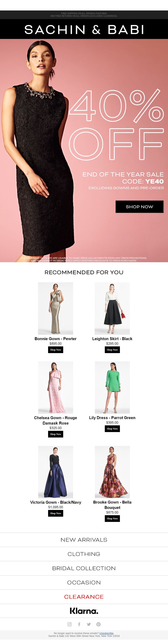The width and height of the screenshot is (168, 644).
Task: Shop Now under Lily Dress Parrot Green
Action: [x=112, y=428]
